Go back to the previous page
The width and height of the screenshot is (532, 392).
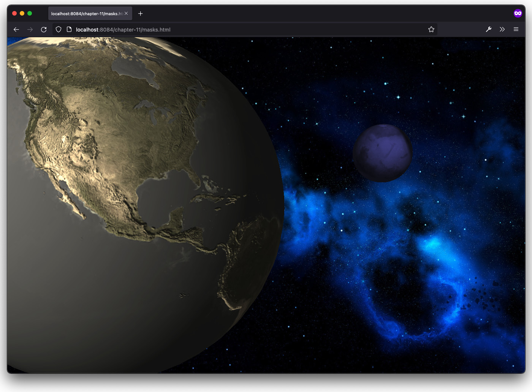click(x=16, y=29)
